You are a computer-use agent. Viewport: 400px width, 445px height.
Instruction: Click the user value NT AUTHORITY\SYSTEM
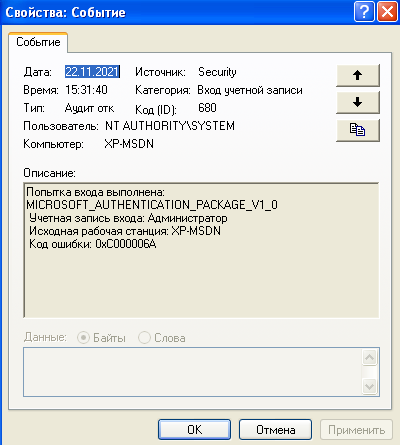point(170,126)
